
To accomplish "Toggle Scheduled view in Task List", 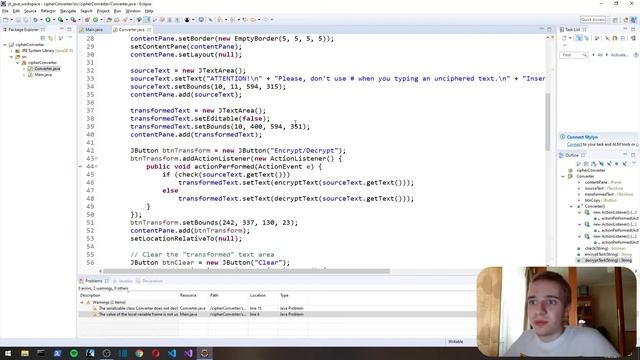I will point(586,38).
